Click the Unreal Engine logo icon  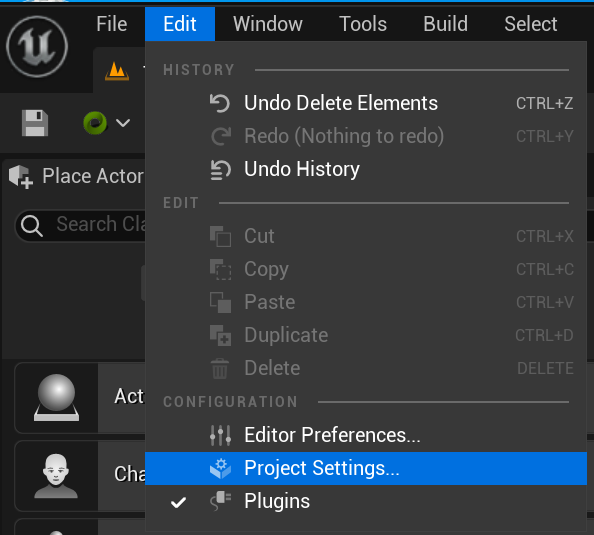point(37,47)
